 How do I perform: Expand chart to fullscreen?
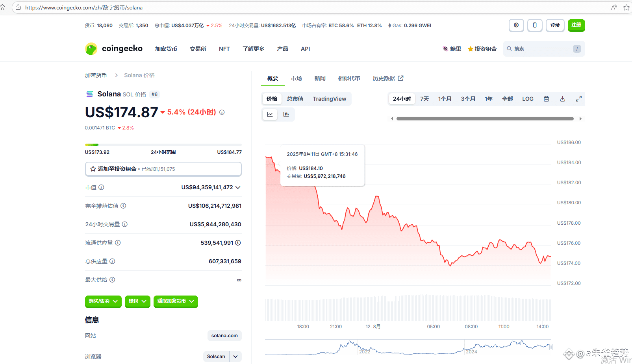coord(579,99)
